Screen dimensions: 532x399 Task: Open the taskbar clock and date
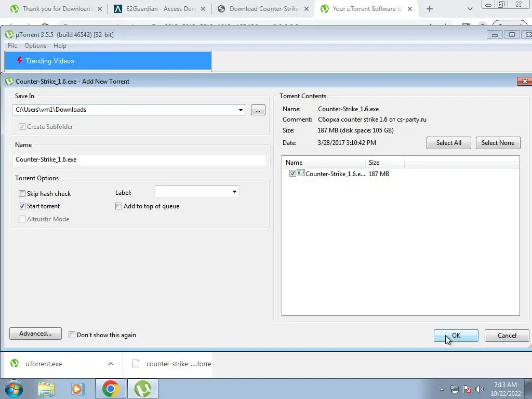coord(505,389)
